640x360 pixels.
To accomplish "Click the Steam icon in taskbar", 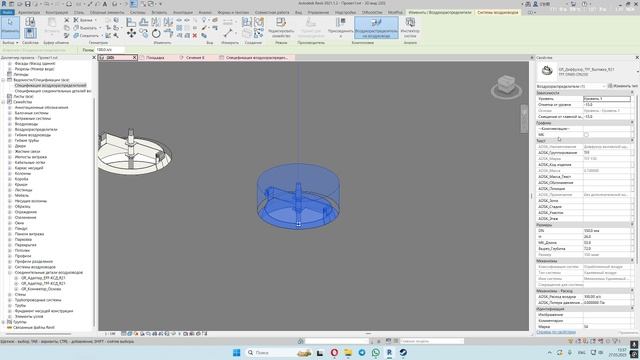I will pyautogui.click(x=403, y=352).
